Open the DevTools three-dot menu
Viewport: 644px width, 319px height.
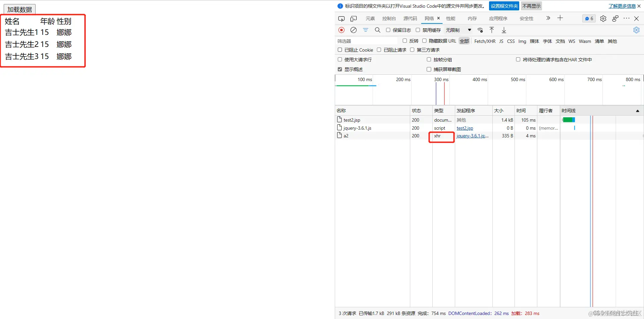[627, 18]
